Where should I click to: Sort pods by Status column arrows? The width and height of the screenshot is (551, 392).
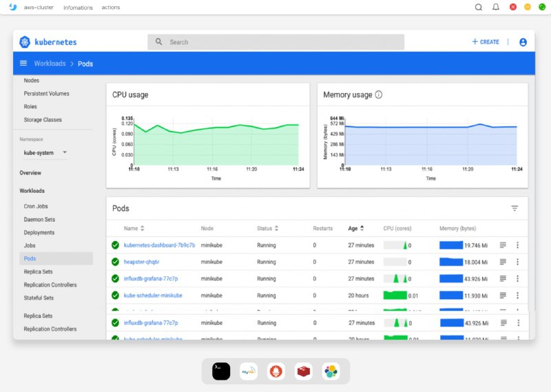point(277,228)
